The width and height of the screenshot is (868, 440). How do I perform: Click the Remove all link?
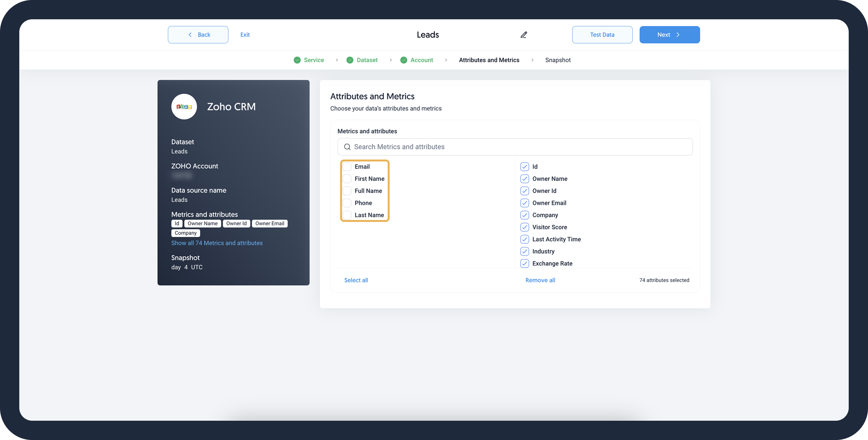pos(540,280)
